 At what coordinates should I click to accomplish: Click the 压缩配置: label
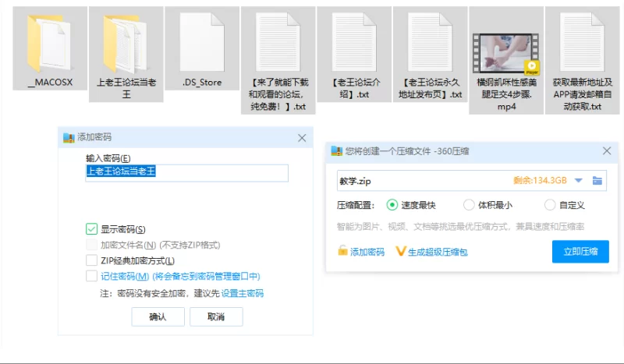tap(356, 205)
